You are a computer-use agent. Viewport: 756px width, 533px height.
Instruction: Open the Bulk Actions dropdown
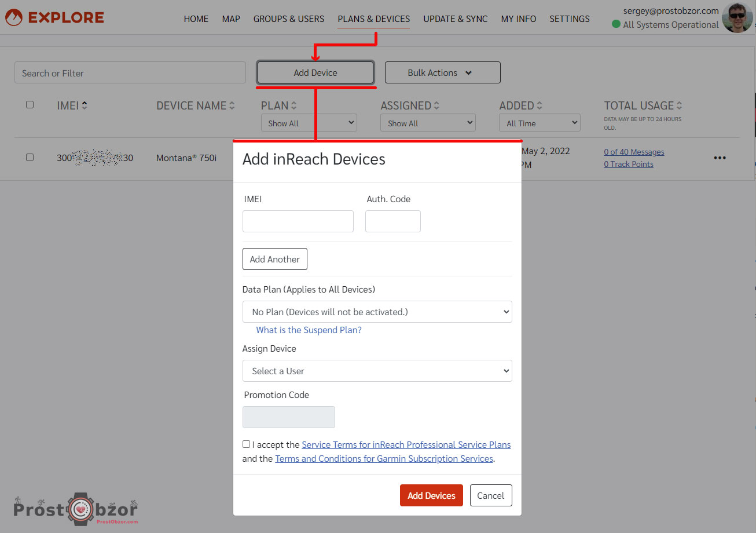tap(442, 73)
